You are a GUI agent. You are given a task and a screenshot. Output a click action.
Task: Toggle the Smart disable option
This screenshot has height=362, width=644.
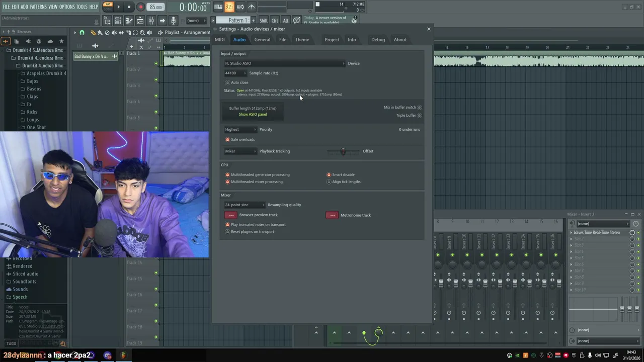(329, 175)
